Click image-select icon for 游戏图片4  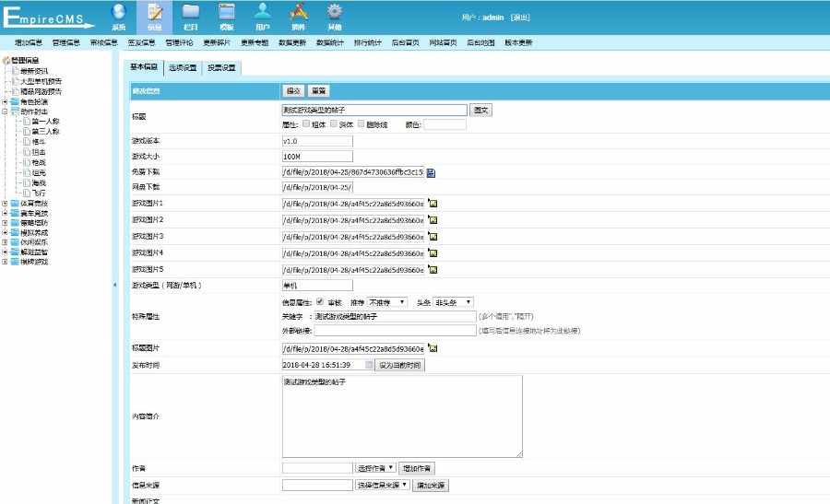(x=433, y=253)
